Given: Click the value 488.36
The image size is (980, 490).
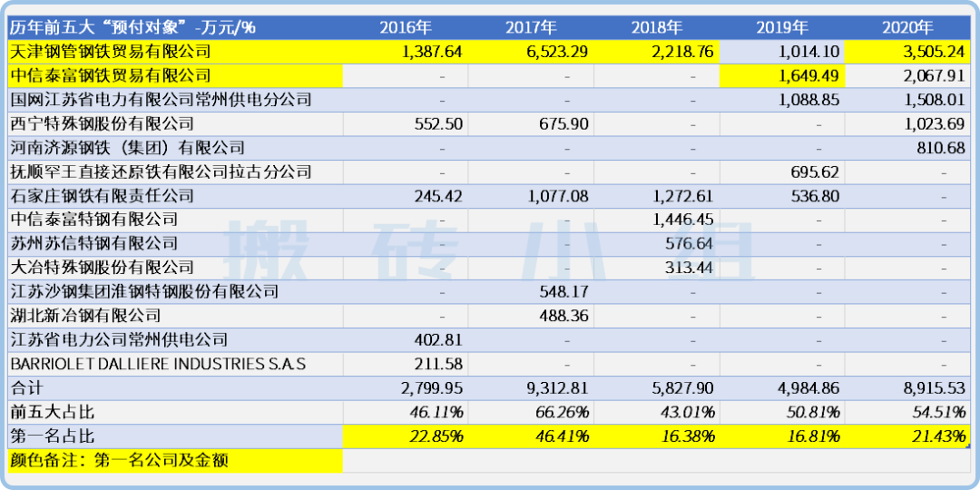Looking at the screenshot, I should click(x=564, y=317).
